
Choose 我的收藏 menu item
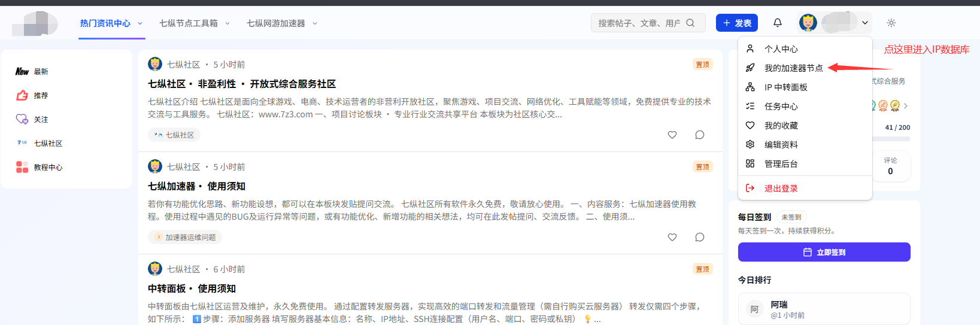pyautogui.click(x=805, y=125)
